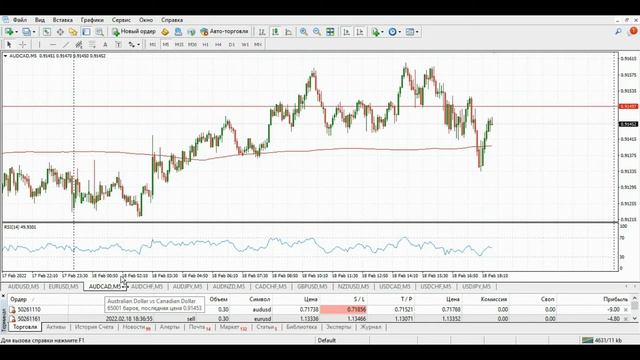Toggle the Auto Scroll chart icon
640x360 pixels.
click(347, 32)
